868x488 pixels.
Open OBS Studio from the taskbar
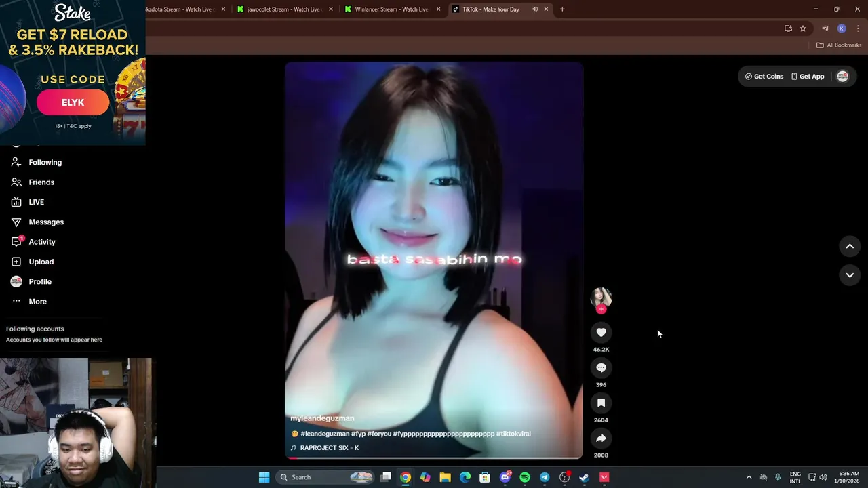pos(564,477)
